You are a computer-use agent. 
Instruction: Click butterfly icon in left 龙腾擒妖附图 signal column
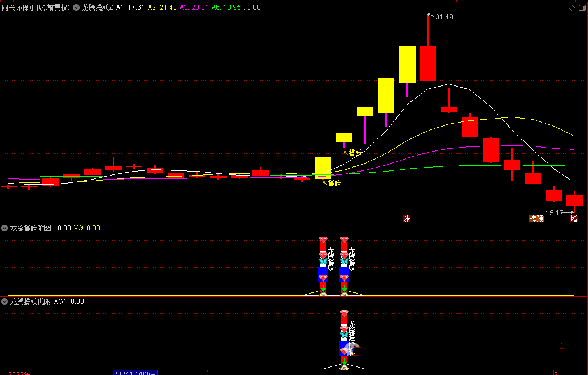[323, 262]
